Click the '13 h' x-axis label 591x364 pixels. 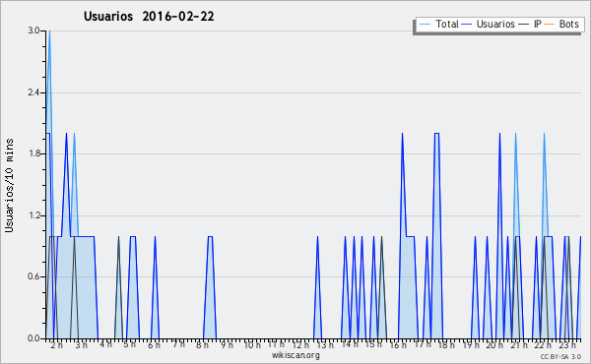point(325,345)
